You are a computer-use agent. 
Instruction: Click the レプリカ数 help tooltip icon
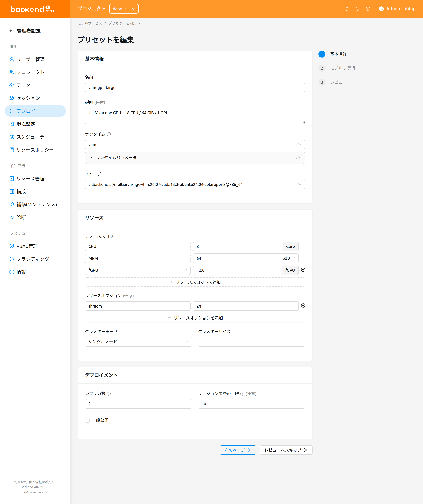109,394
